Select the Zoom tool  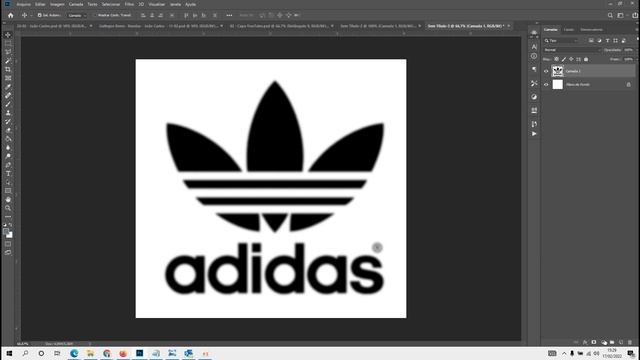coord(8,208)
